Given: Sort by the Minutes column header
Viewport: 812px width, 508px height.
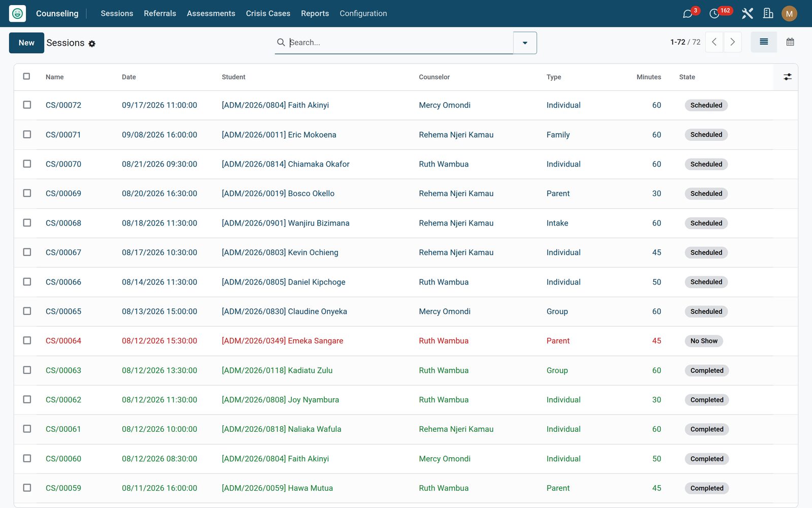Looking at the screenshot, I should [649, 77].
